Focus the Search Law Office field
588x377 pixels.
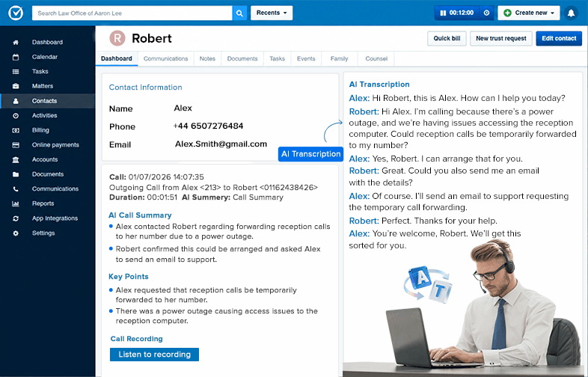tap(132, 13)
